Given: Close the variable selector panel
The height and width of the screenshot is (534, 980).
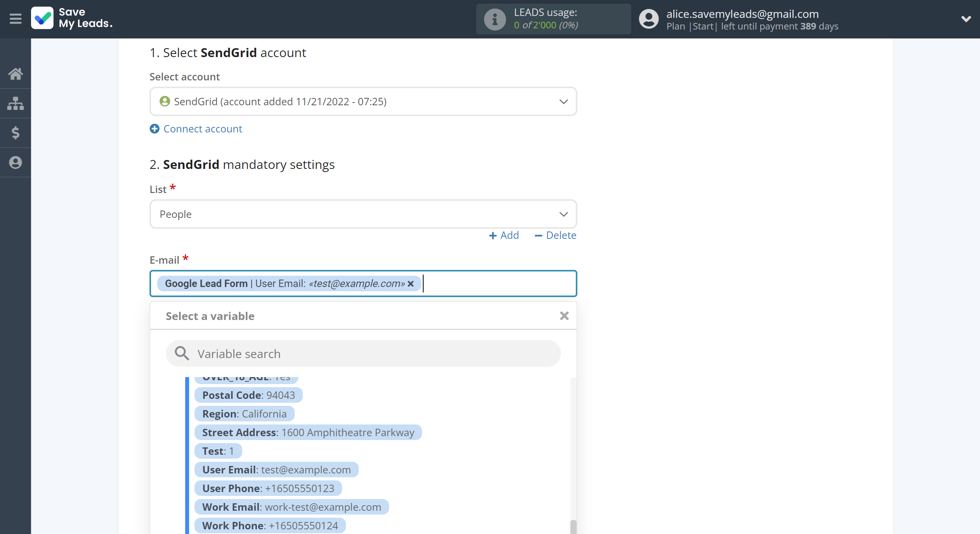Looking at the screenshot, I should pyautogui.click(x=563, y=316).
